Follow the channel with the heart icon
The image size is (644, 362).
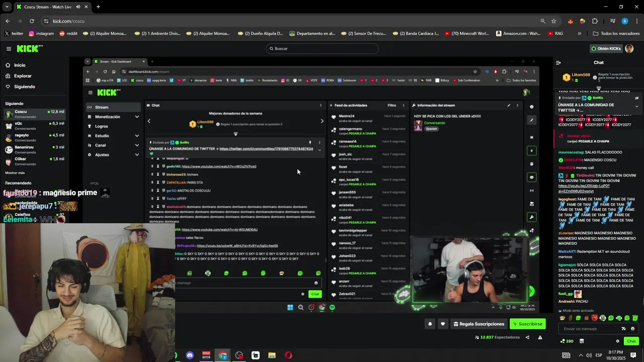(443, 324)
